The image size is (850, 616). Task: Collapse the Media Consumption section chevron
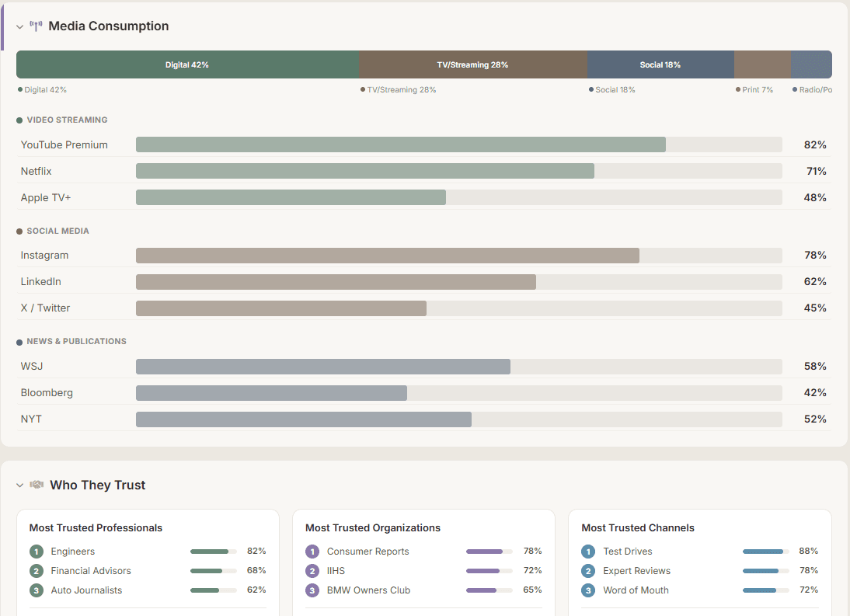point(20,26)
